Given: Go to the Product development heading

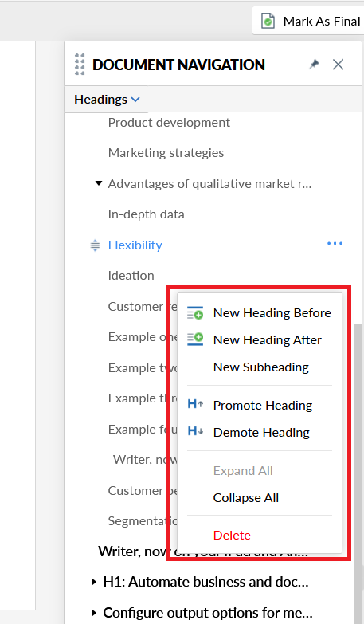Looking at the screenshot, I should pyautogui.click(x=169, y=123).
